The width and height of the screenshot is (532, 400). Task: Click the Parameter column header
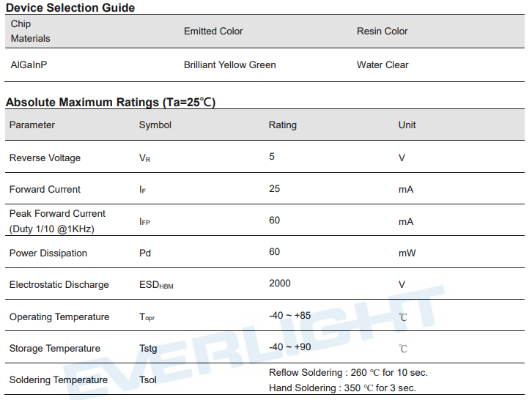pos(32,125)
